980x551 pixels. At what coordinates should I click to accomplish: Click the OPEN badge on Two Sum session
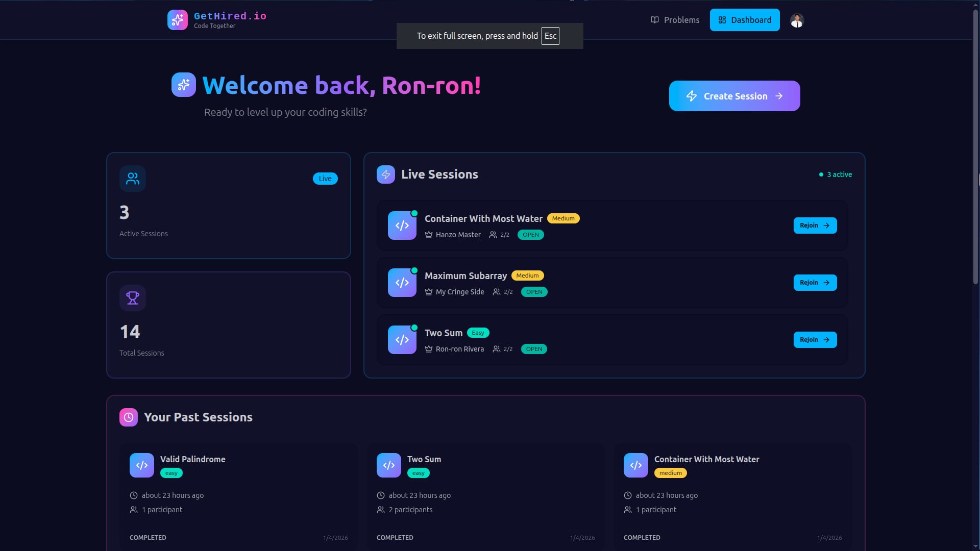pyautogui.click(x=533, y=349)
